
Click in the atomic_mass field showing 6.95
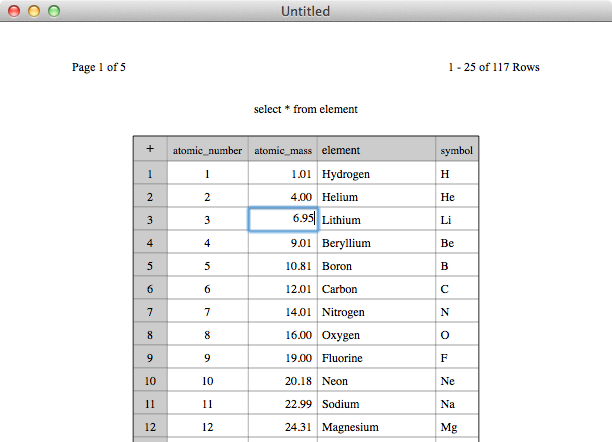tap(283, 219)
